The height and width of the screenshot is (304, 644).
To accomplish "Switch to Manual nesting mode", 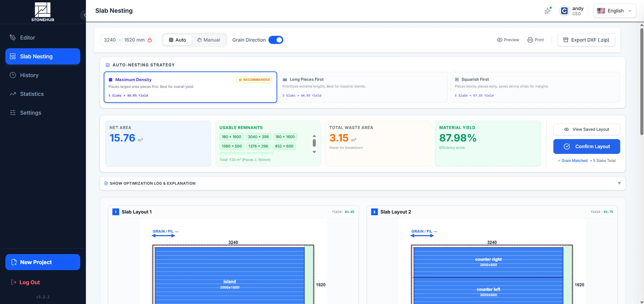I will [208, 40].
